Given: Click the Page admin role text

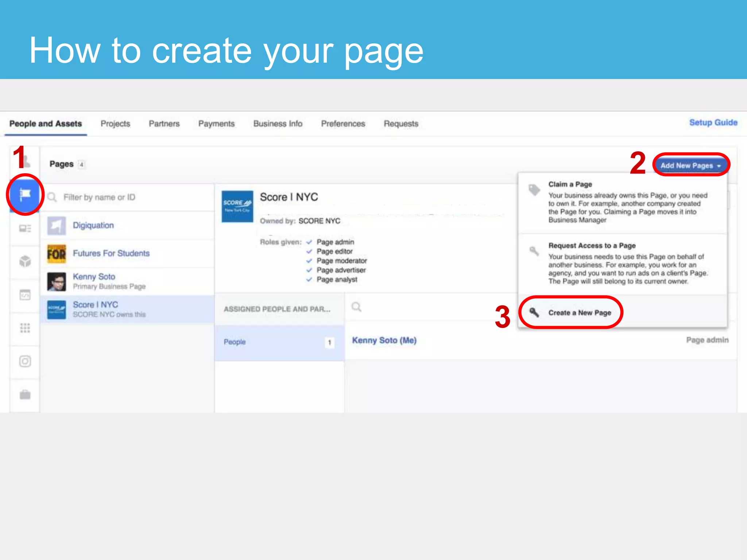Looking at the screenshot, I should point(707,340).
